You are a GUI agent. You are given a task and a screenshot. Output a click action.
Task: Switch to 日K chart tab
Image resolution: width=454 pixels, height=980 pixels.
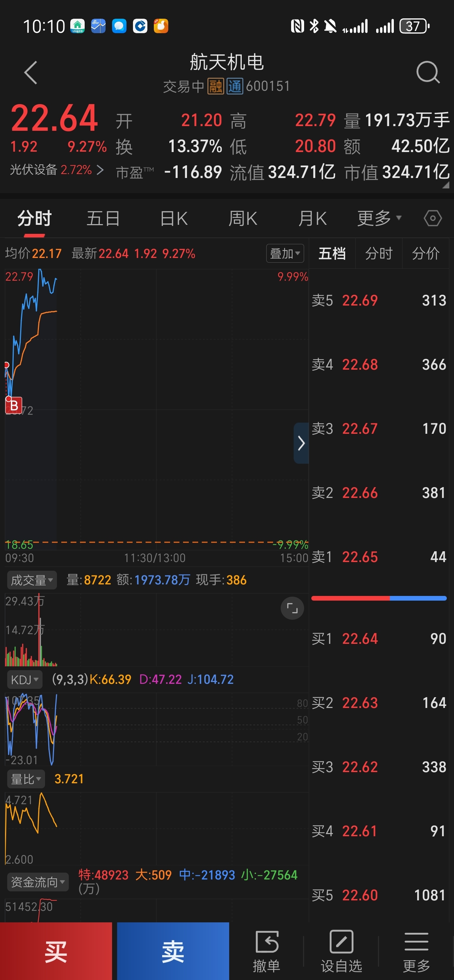pos(174,218)
